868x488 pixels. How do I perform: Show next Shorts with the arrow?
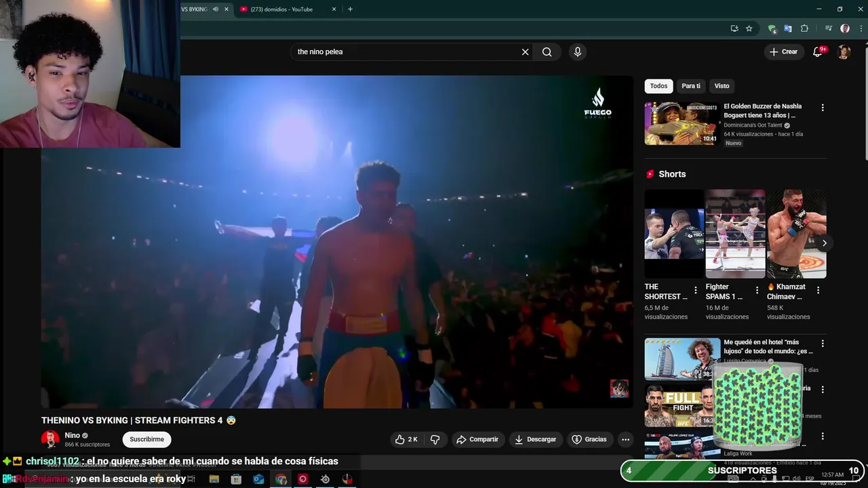tap(824, 243)
